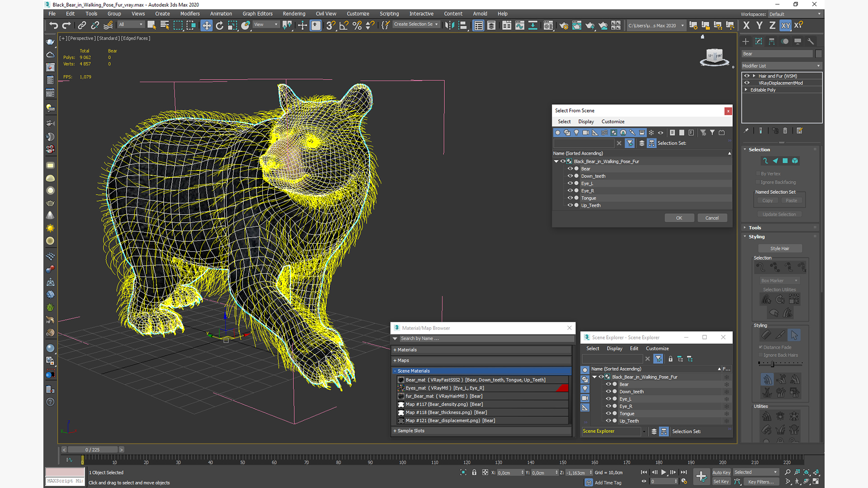Click the ViewCube in the viewport
The height and width of the screenshot is (488, 868).
click(x=714, y=57)
